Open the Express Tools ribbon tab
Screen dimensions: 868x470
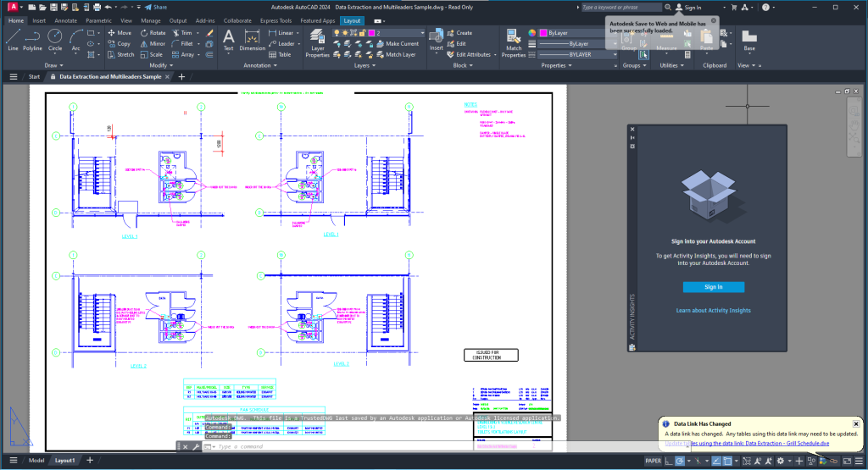[x=275, y=20]
